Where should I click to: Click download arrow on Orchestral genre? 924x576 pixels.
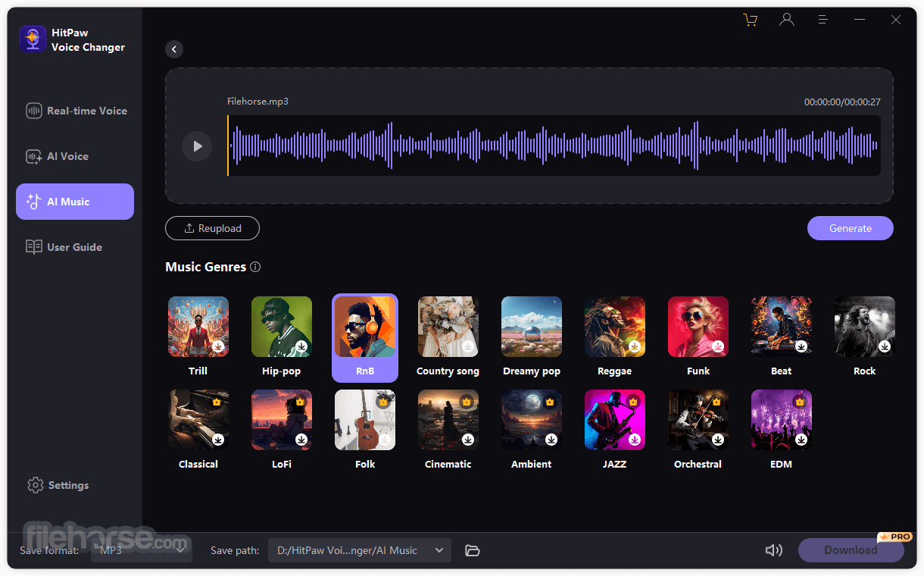[718, 440]
